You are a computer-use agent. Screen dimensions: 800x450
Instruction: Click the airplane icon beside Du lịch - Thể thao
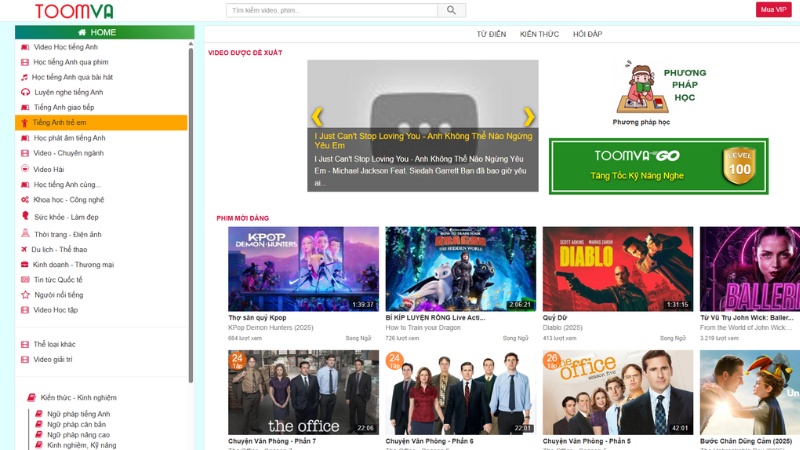click(x=24, y=249)
